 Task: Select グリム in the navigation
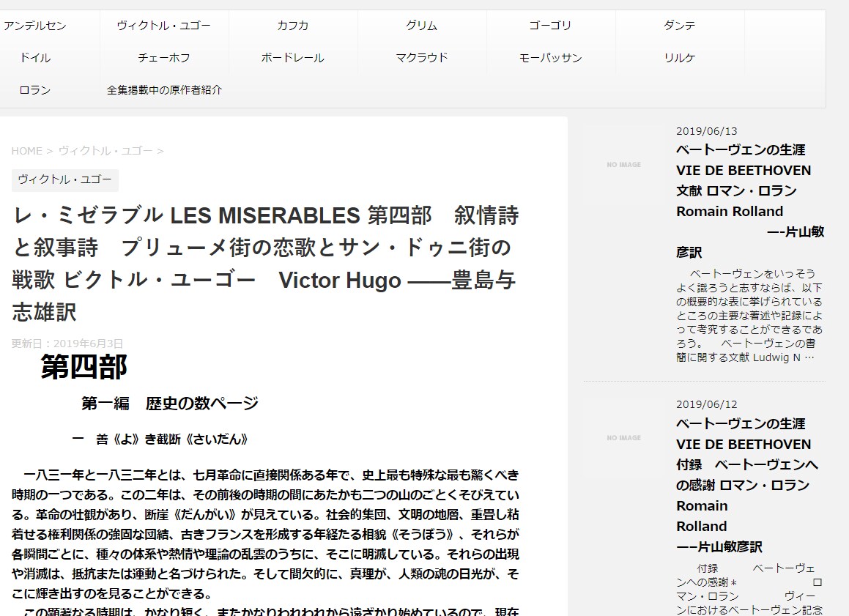421,26
